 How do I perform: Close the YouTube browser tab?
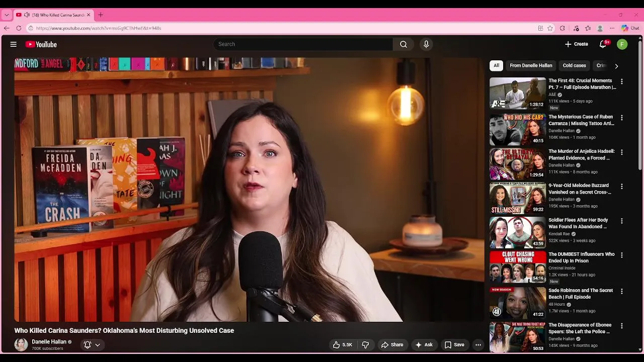click(x=89, y=15)
